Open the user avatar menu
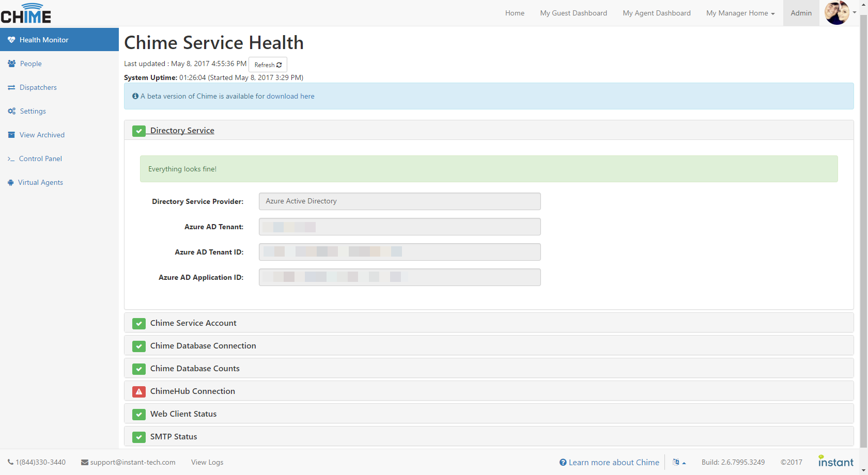 coord(841,13)
